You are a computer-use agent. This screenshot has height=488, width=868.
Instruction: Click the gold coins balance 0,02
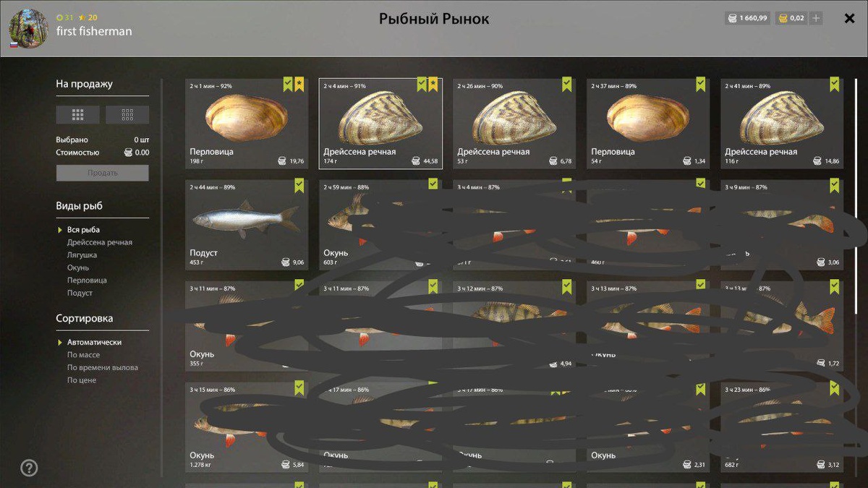(x=791, y=18)
